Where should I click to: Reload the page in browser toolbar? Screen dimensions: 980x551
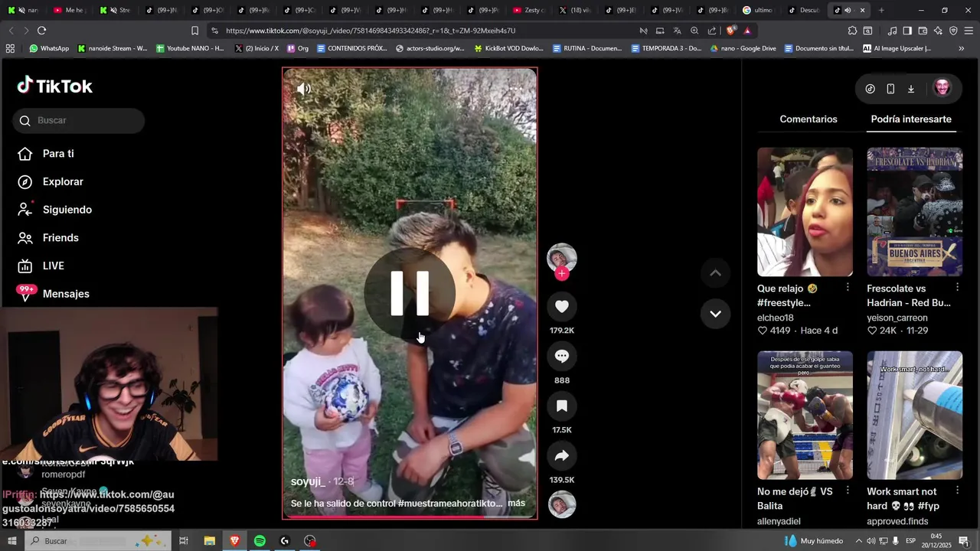(41, 31)
